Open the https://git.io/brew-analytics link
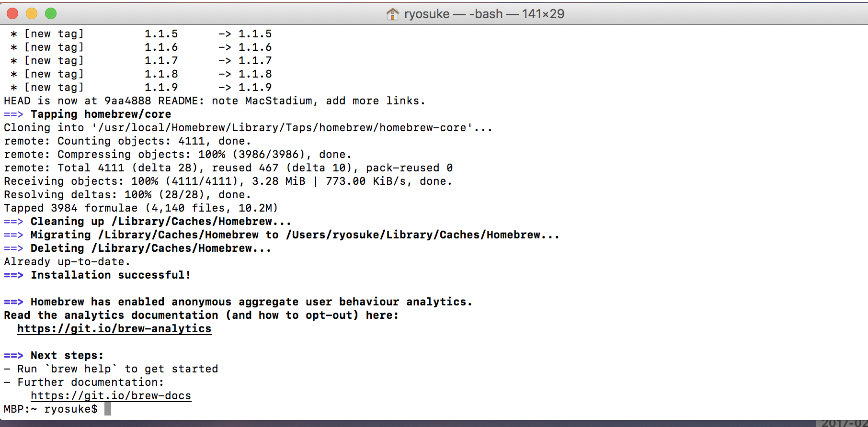 point(114,329)
